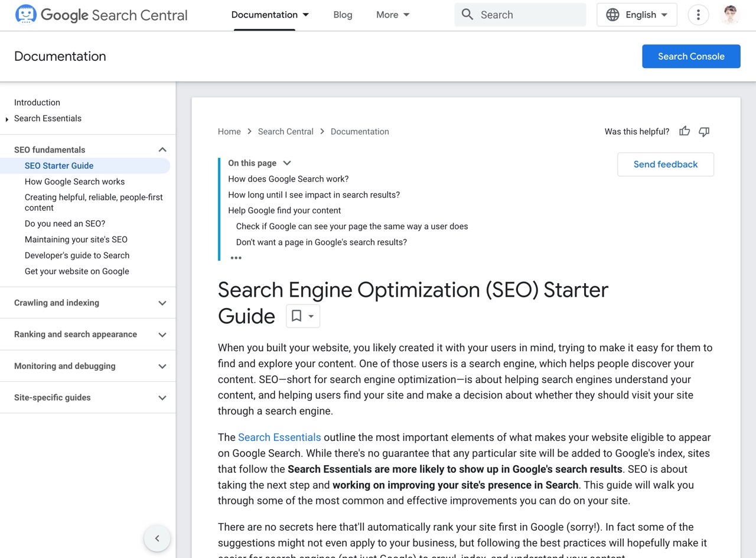Click the Was this helpful? text
Screen dimensions: 756x558
[637, 131]
